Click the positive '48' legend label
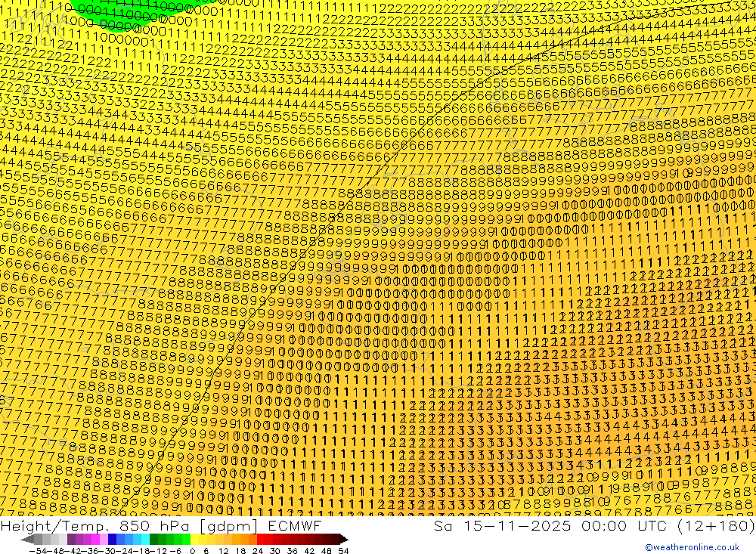The width and height of the screenshot is (756, 554). point(327,551)
